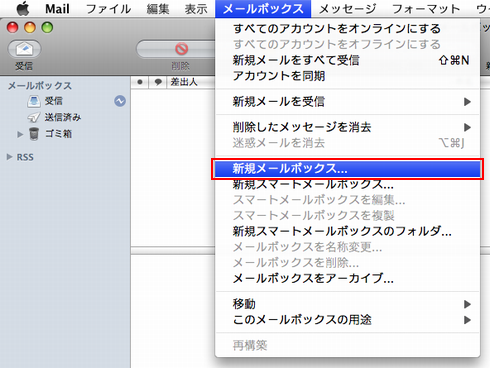The width and height of the screenshot is (490, 368).
Task: Click the inbox activity indicator icon
Action: click(120, 101)
